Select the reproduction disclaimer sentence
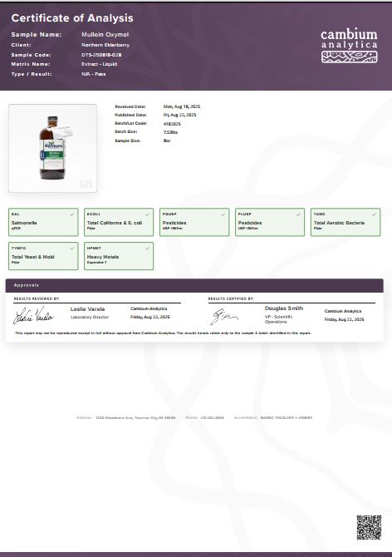The image size is (392, 557). [163, 333]
